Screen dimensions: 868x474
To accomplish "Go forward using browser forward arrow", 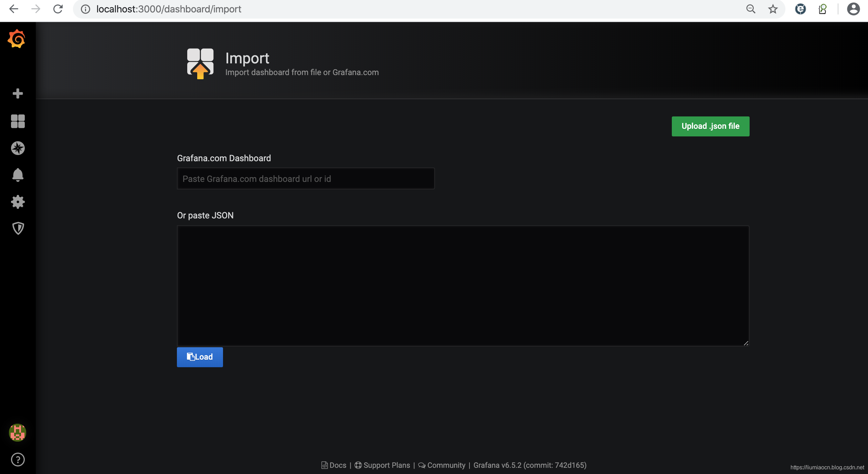I will coord(36,9).
